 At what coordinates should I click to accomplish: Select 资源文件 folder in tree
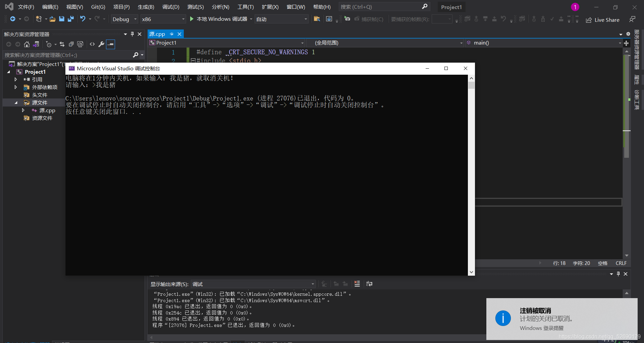(x=42, y=118)
